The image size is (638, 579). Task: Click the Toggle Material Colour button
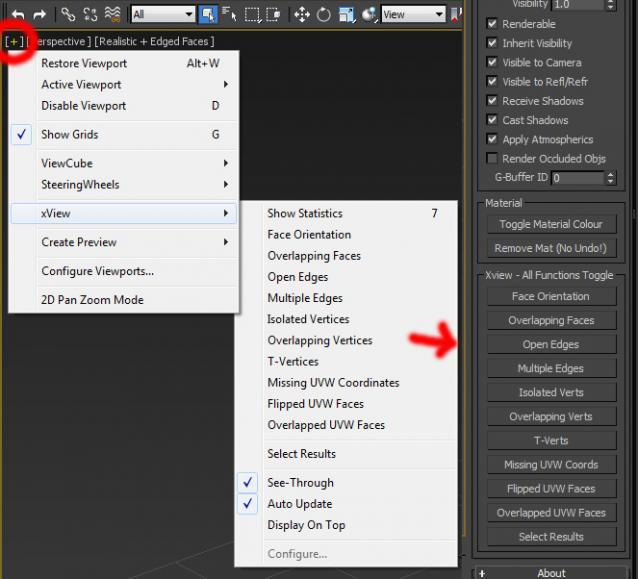[551, 224]
